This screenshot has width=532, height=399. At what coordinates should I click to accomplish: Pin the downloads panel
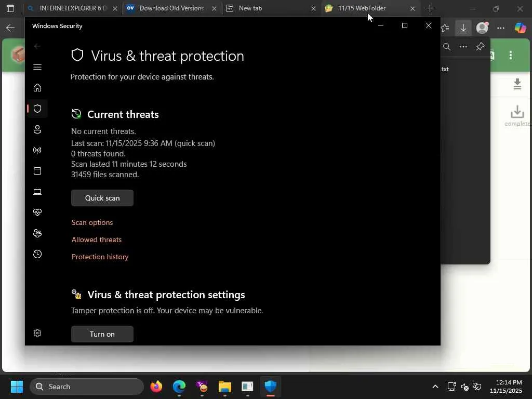click(x=480, y=47)
